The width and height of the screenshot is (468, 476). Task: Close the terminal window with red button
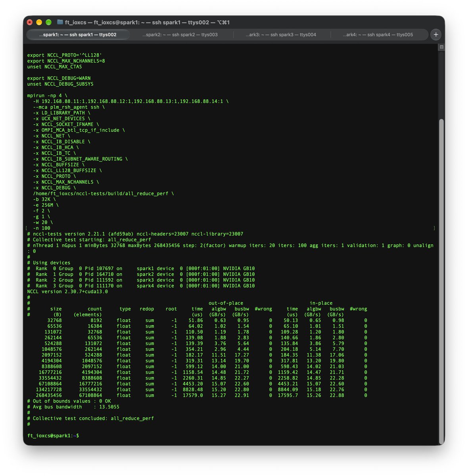tap(30, 22)
